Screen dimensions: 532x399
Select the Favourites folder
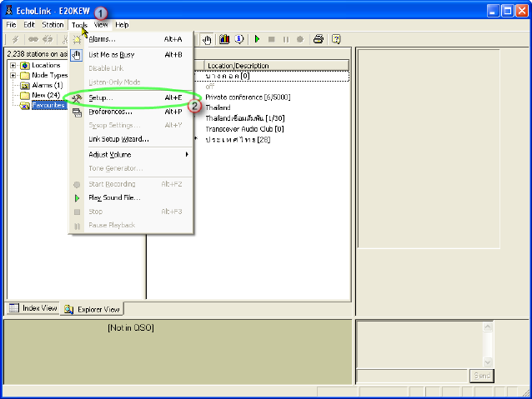(x=48, y=106)
